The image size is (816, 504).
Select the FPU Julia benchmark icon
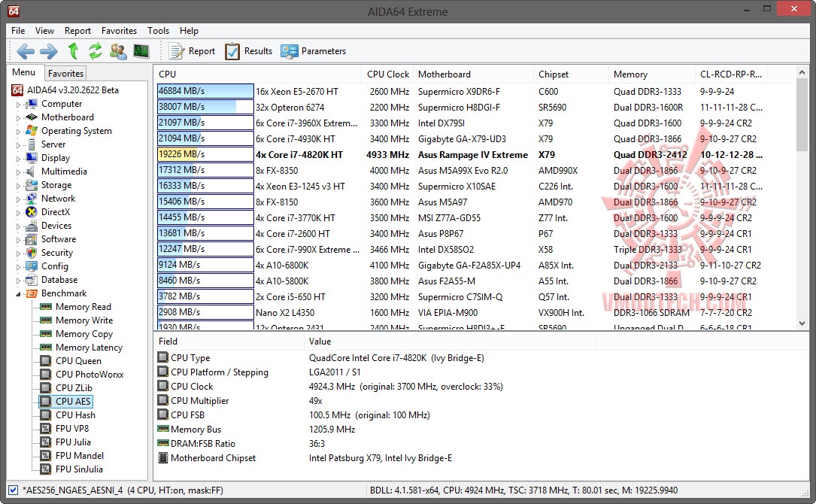(x=46, y=442)
